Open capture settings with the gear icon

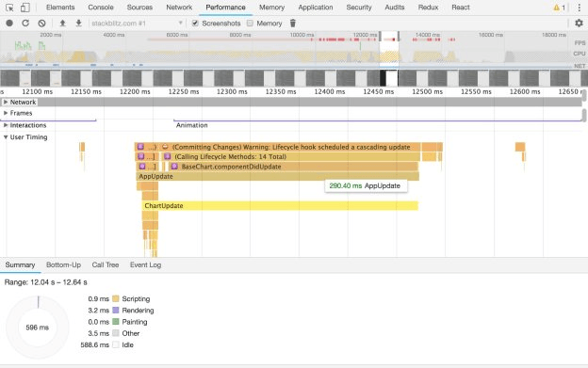[x=579, y=24]
